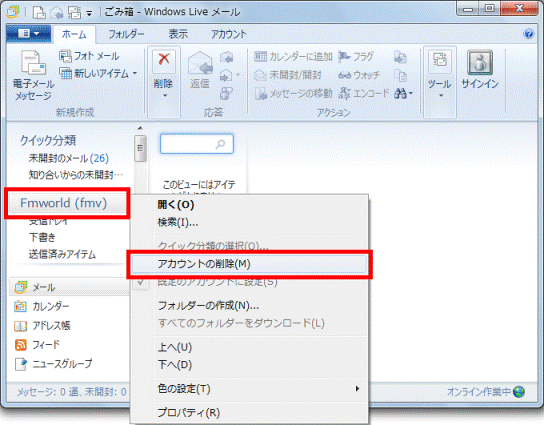Choose Properties (プロパティ) in context menu

tap(249, 413)
